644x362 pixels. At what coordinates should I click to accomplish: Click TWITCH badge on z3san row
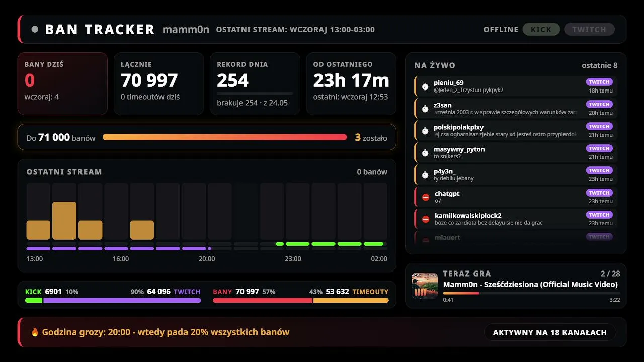click(599, 104)
